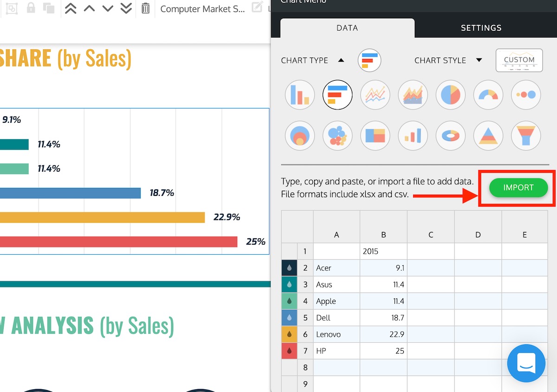
Task: Select row 8 header in the data table
Action: [305, 368]
